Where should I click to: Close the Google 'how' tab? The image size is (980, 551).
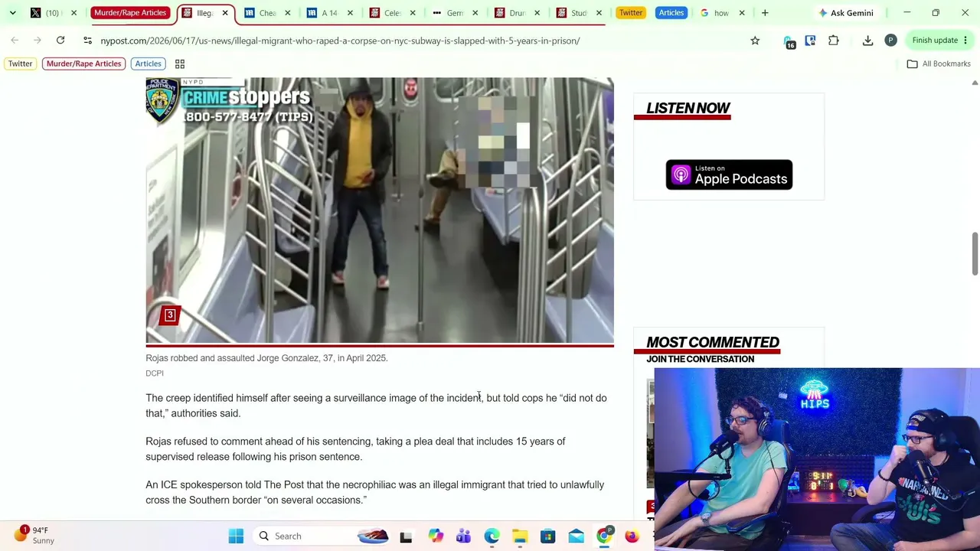pyautogui.click(x=742, y=13)
